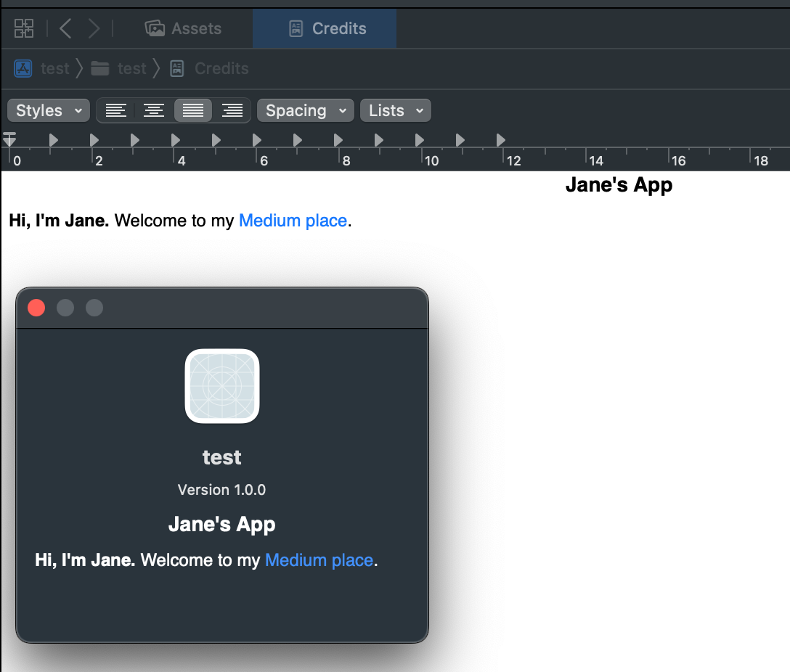Open the related items grid icon
This screenshot has height=672, width=790.
[x=24, y=28]
